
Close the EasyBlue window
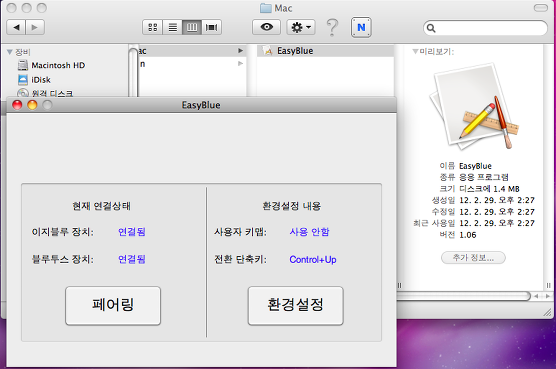pyautogui.click(x=17, y=105)
